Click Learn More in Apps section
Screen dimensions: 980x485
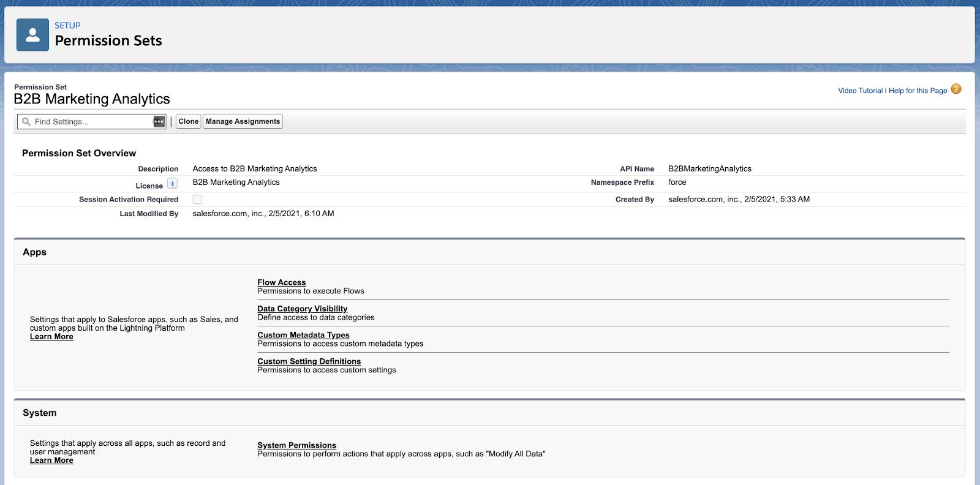click(51, 337)
